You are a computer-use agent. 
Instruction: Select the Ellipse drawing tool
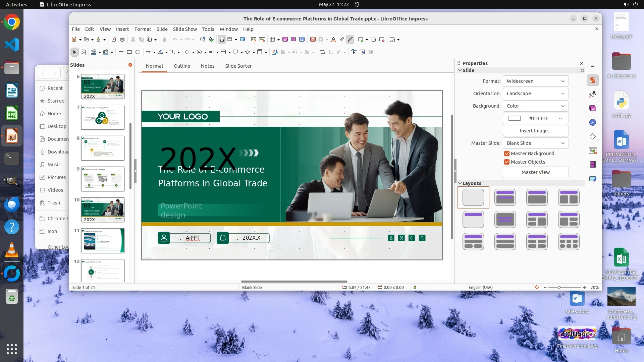pyautogui.click(x=138, y=52)
